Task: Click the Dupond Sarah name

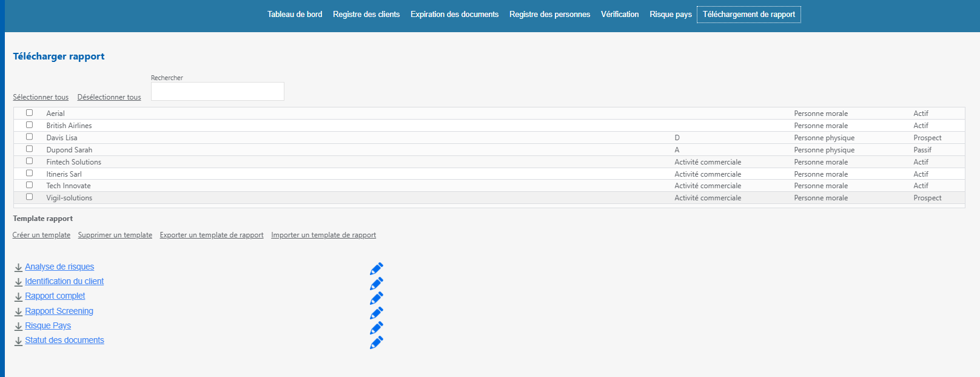Action: (69, 150)
